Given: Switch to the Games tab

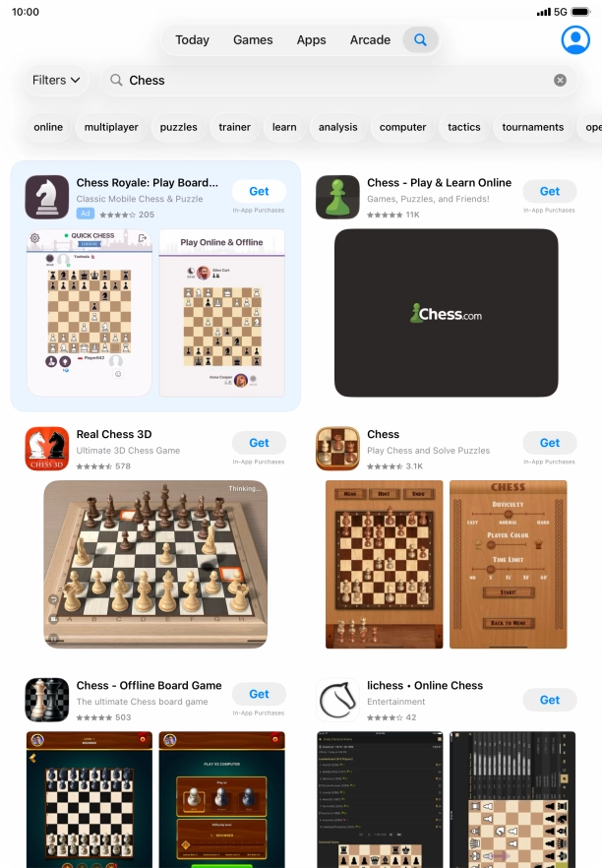Looking at the screenshot, I should (x=253, y=39).
